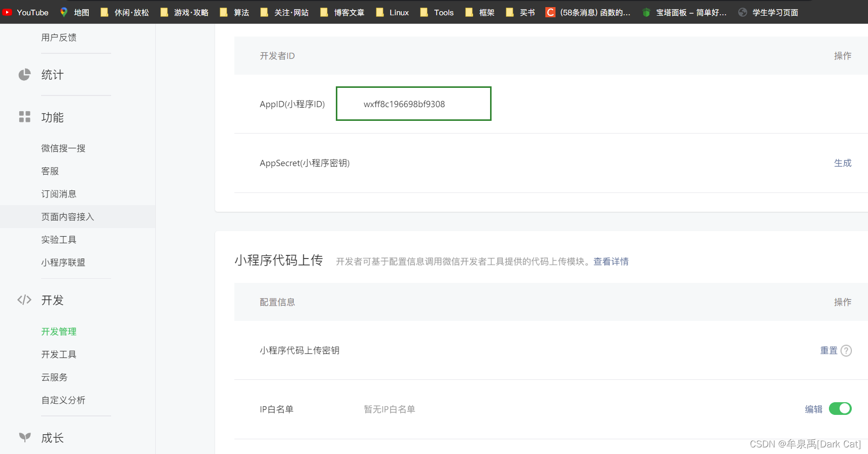Open the 休闲·放松 bookmark folder
The height and width of the screenshot is (454, 868).
coord(125,12)
